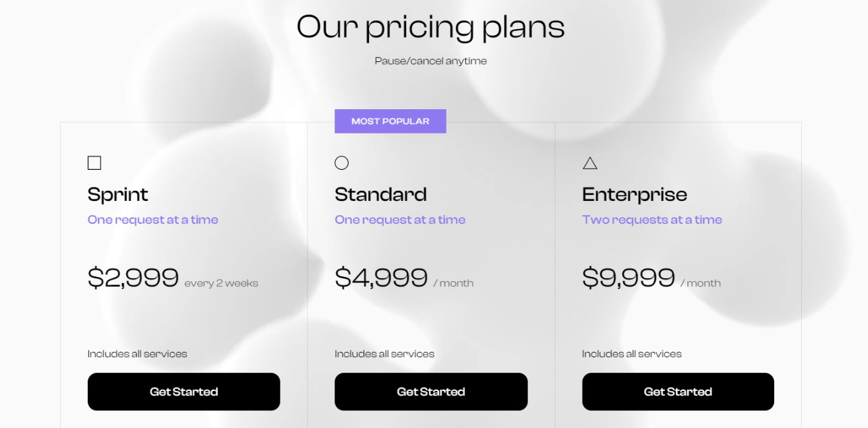Select the Enterprise plan title
Image resolution: width=868 pixels, height=428 pixels.
click(635, 195)
